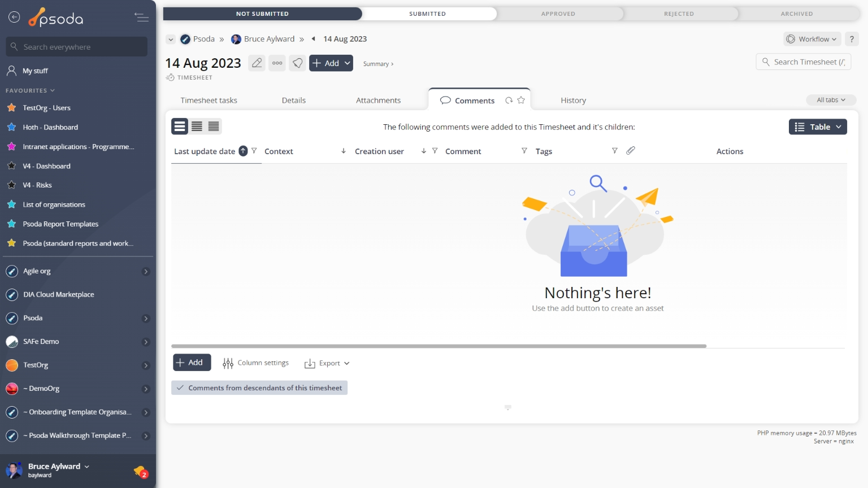Screen dimensions: 868x488
Task: Click the Psoda logo
Action: click(56, 18)
